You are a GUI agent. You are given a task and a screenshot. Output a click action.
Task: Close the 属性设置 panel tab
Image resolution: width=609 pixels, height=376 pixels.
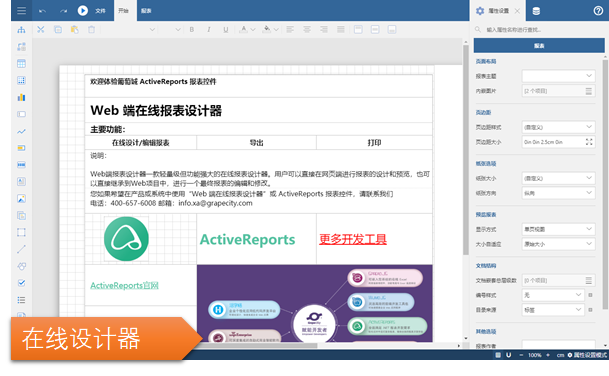pyautogui.click(x=517, y=11)
